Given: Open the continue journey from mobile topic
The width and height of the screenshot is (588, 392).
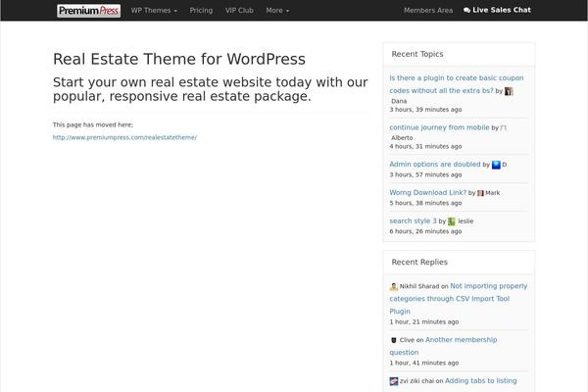Looking at the screenshot, I should tap(439, 127).
